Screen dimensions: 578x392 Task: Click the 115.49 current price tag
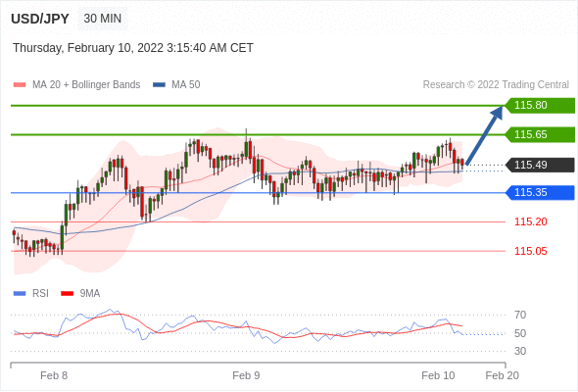click(540, 165)
